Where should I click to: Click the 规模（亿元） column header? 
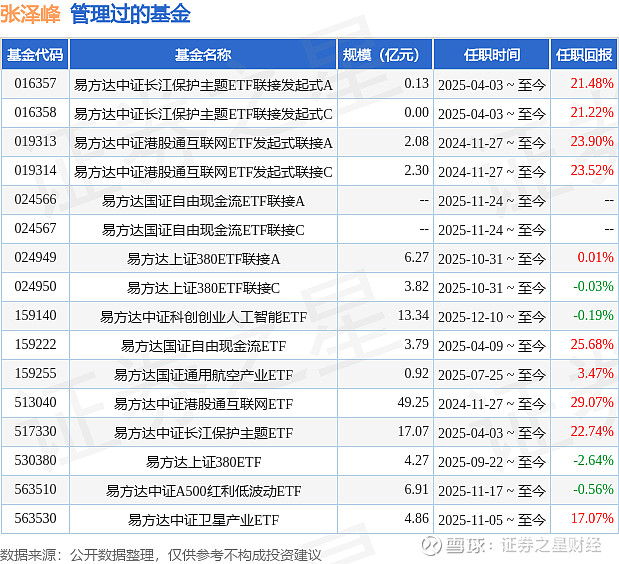(385, 54)
